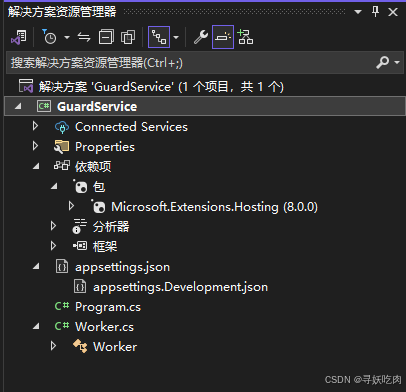Open Properties wrench icon in toolbar
Image resolution: width=406 pixels, height=392 pixels.
coord(201,37)
